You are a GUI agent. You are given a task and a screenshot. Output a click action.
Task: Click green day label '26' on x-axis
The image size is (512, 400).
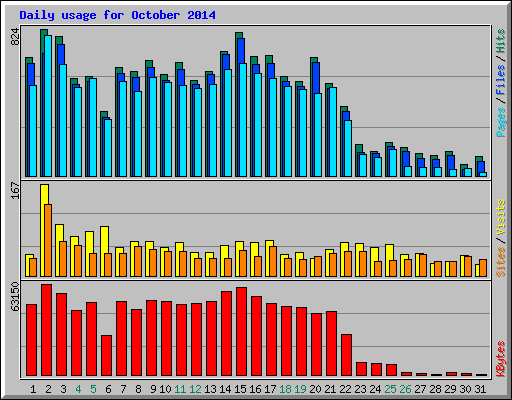click(x=405, y=389)
